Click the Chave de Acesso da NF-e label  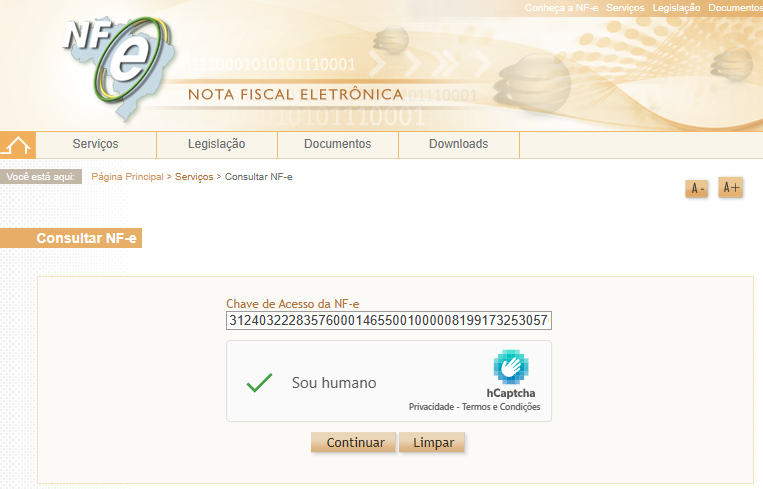292,304
